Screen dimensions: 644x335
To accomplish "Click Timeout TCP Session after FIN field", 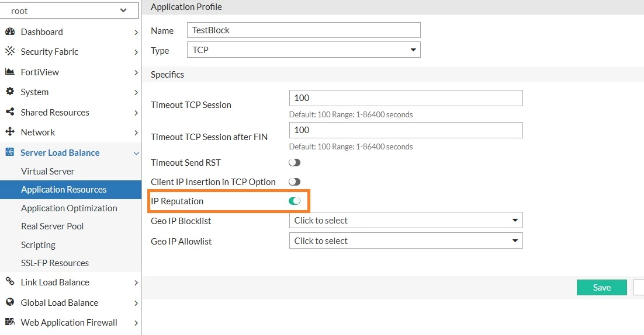I will pos(406,130).
